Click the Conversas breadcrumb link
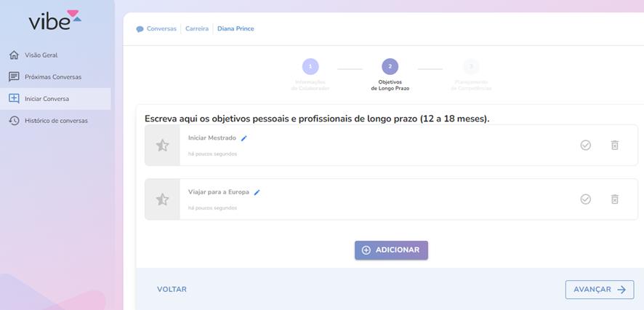 click(x=161, y=29)
